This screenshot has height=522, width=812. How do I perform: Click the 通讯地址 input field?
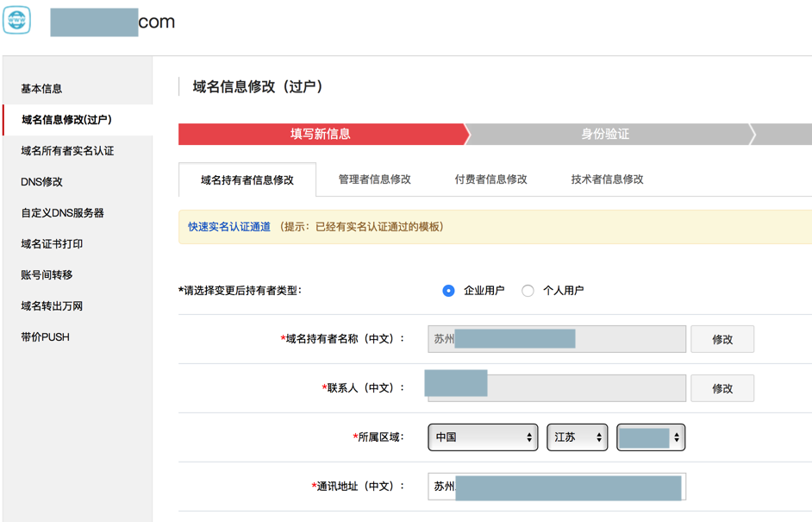point(557,487)
